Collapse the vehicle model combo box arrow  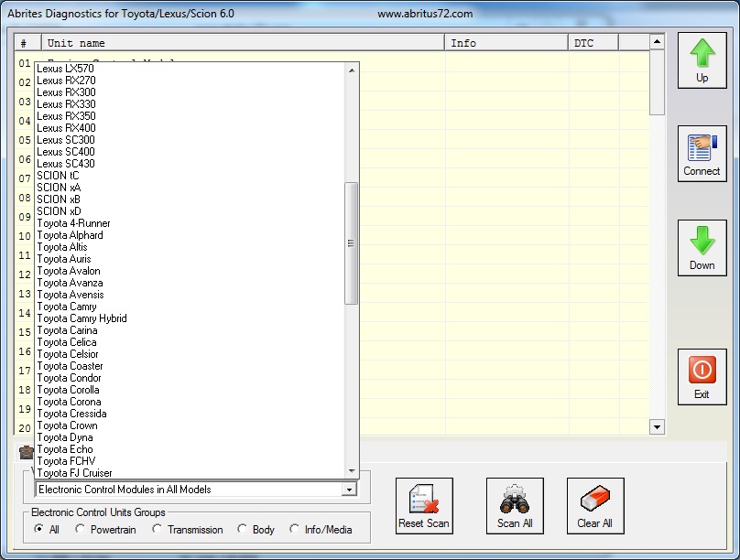349,490
